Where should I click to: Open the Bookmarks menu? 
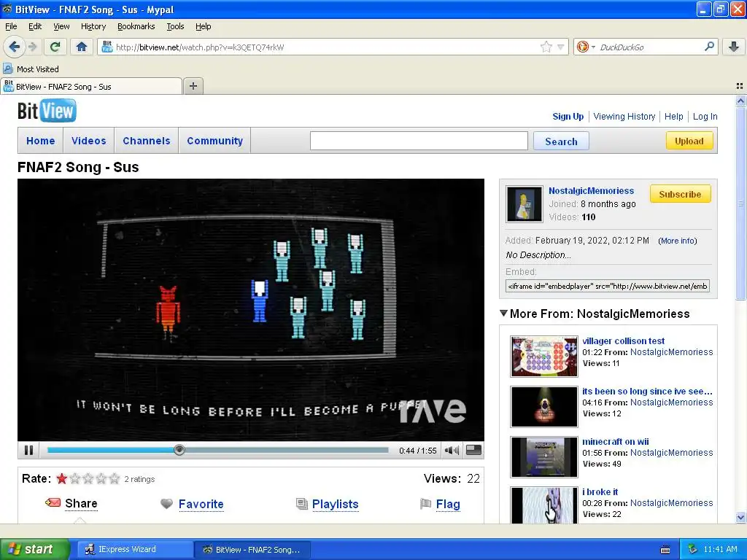(x=136, y=26)
